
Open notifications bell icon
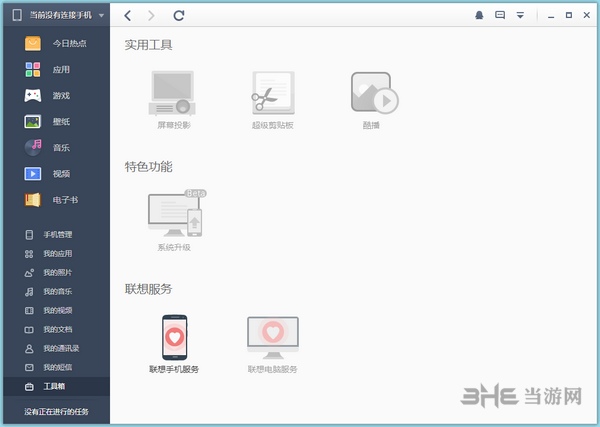point(479,15)
